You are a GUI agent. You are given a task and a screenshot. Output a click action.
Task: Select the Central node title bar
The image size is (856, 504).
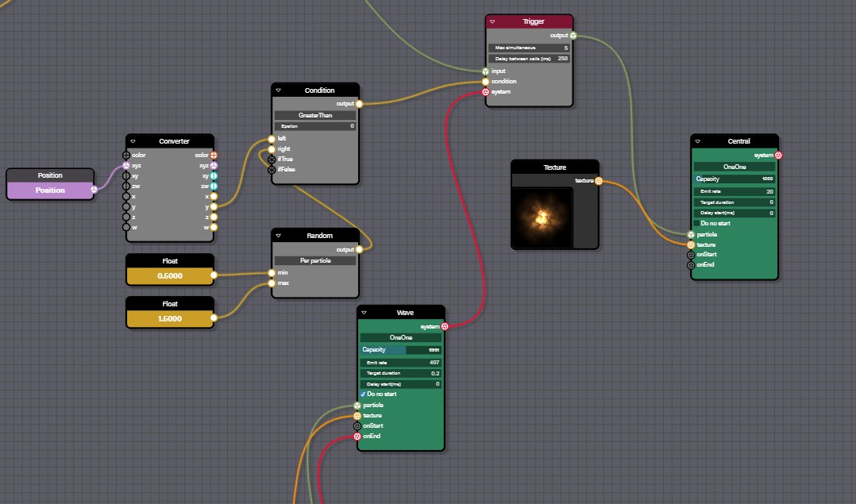[x=735, y=141]
